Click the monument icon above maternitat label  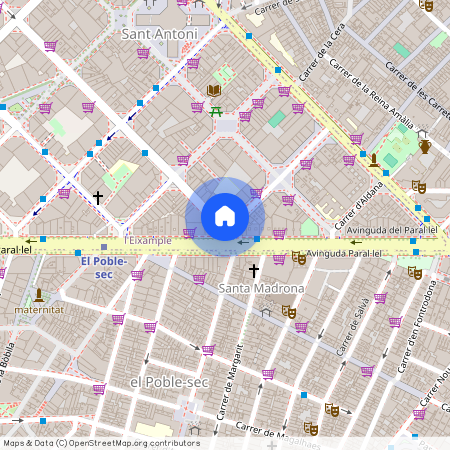(x=39, y=295)
